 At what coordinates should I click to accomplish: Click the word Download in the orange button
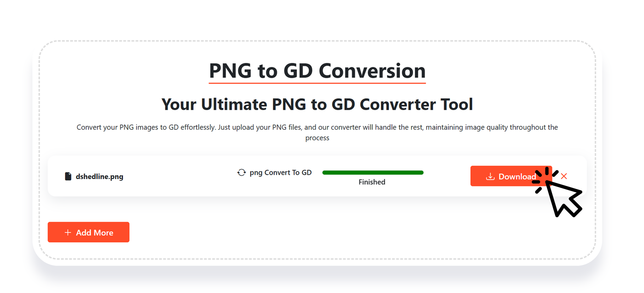(517, 176)
